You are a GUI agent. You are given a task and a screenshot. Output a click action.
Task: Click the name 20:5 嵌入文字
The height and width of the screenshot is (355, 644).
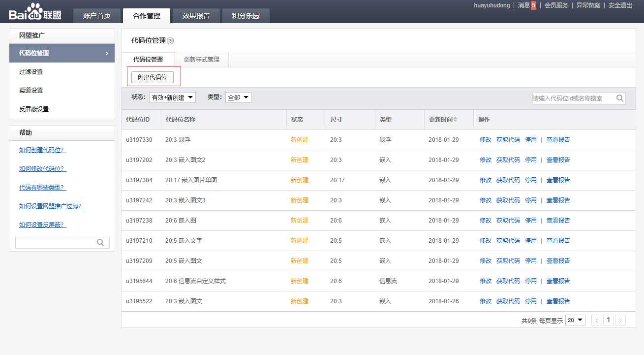tap(184, 241)
